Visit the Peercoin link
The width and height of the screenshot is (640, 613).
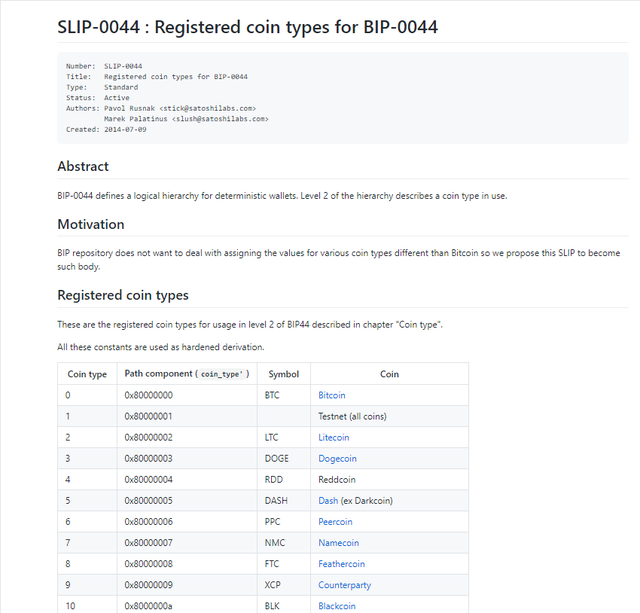point(335,522)
